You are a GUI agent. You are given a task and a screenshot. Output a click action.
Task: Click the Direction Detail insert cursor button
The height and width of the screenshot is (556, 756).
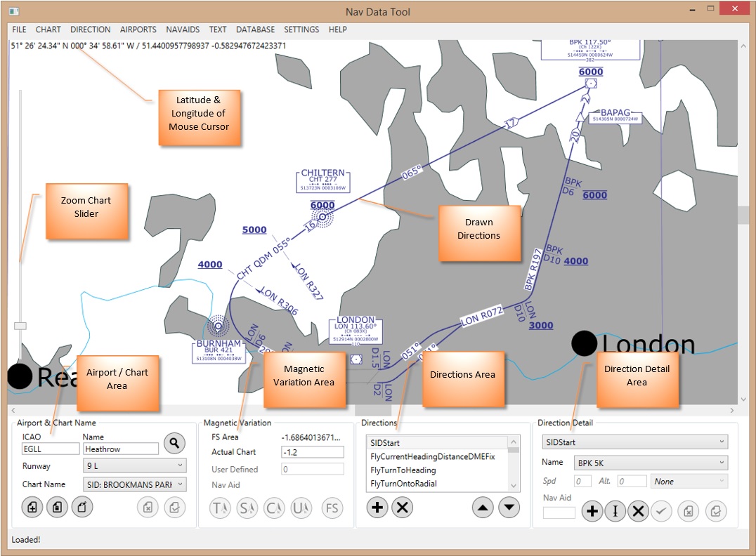click(615, 511)
